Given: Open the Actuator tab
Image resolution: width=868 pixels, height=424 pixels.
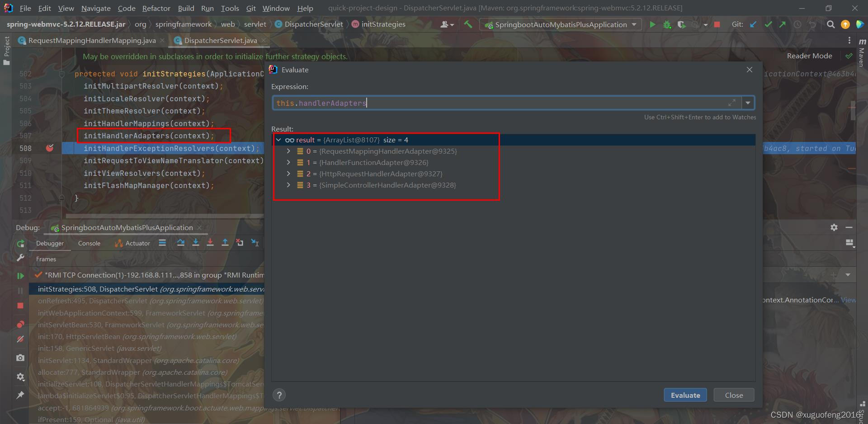Looking at the screenshot, I should 132,243.
